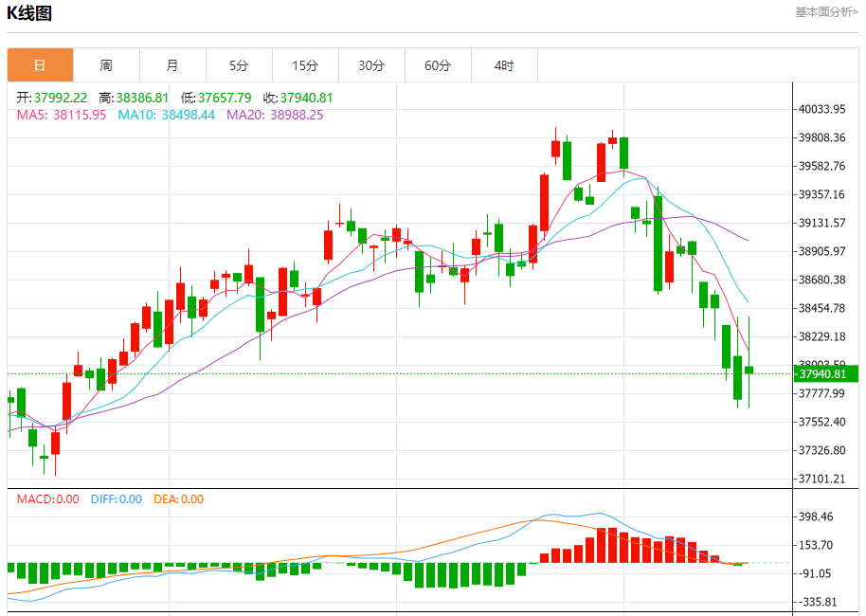
Task: Click the high value 38386.81
Action: pos(142,98)
